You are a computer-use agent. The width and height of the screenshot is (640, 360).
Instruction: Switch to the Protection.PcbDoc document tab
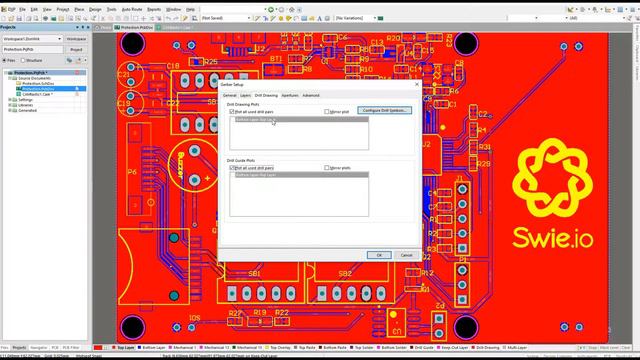133,27
